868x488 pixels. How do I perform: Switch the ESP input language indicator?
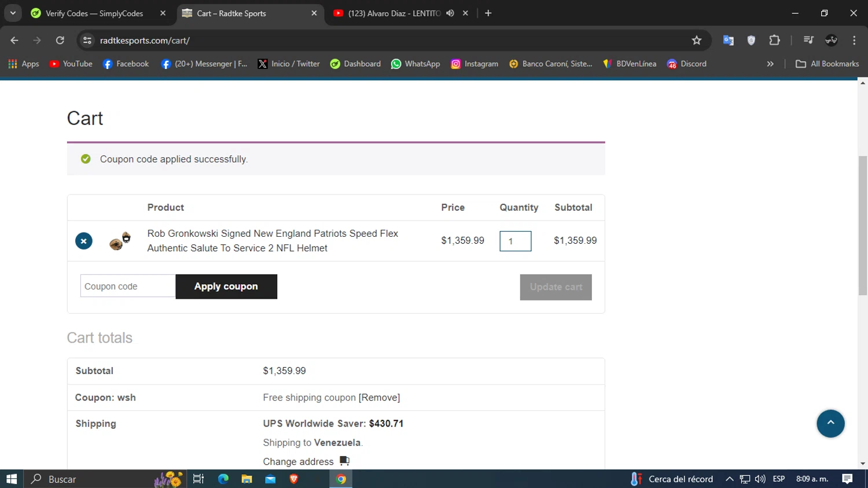tap(779, 479)
